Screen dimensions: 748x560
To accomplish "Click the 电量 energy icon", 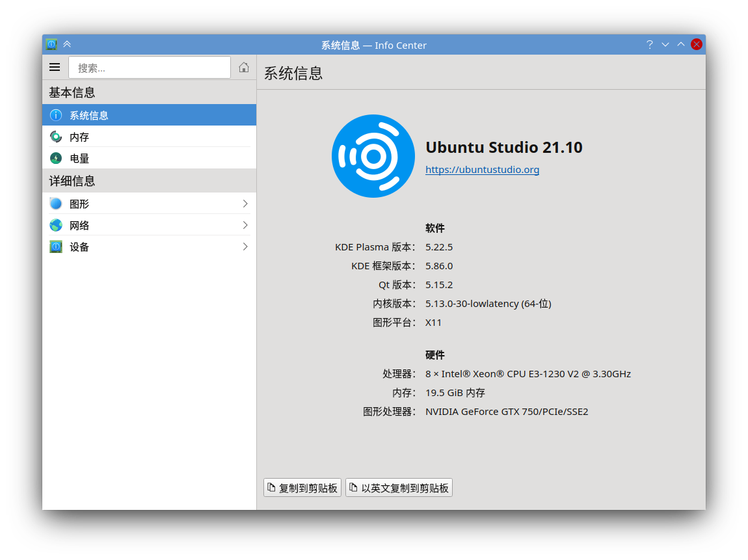I will point(56,158).
